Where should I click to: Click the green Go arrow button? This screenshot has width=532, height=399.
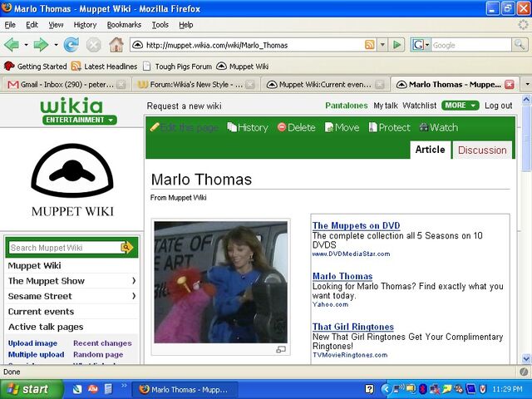tap(397, 45)
